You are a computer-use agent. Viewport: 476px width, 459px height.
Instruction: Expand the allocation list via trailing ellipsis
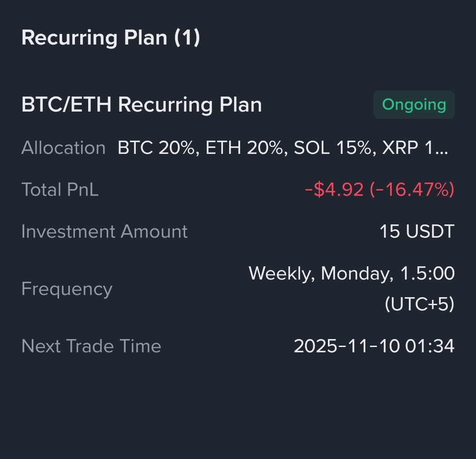pyautogui.click(x=442, y=149)
